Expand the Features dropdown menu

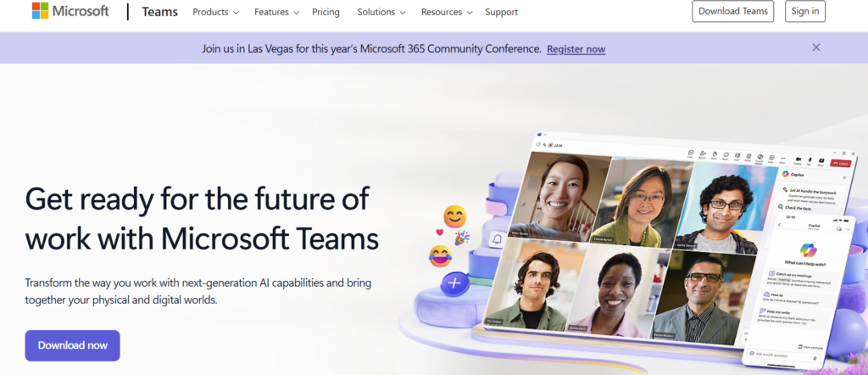click(277, 12)
